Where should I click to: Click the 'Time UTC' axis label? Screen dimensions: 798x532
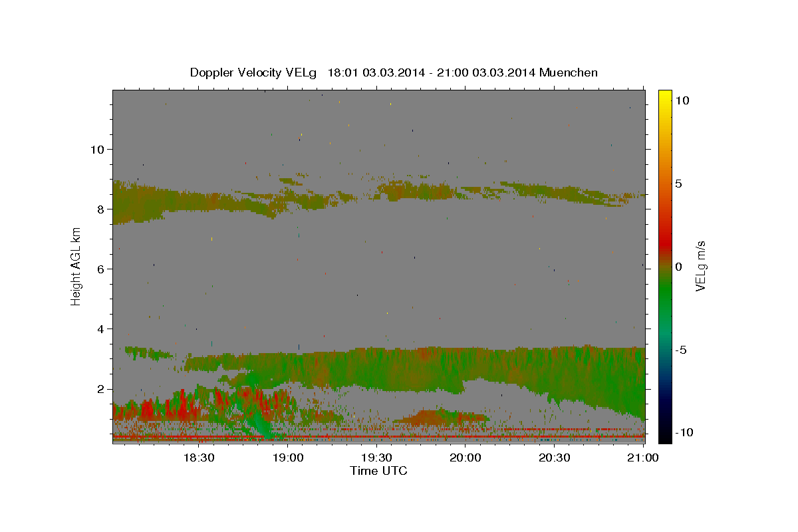point(378,471)
